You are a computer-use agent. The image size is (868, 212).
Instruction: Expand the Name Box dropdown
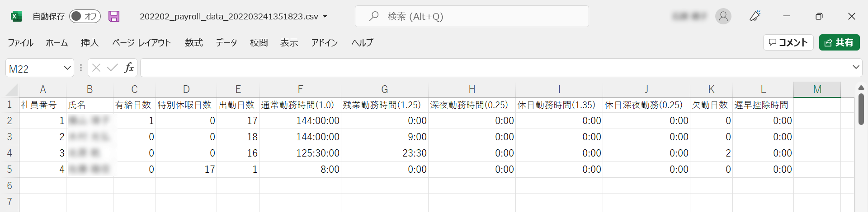tap(67, 68)
